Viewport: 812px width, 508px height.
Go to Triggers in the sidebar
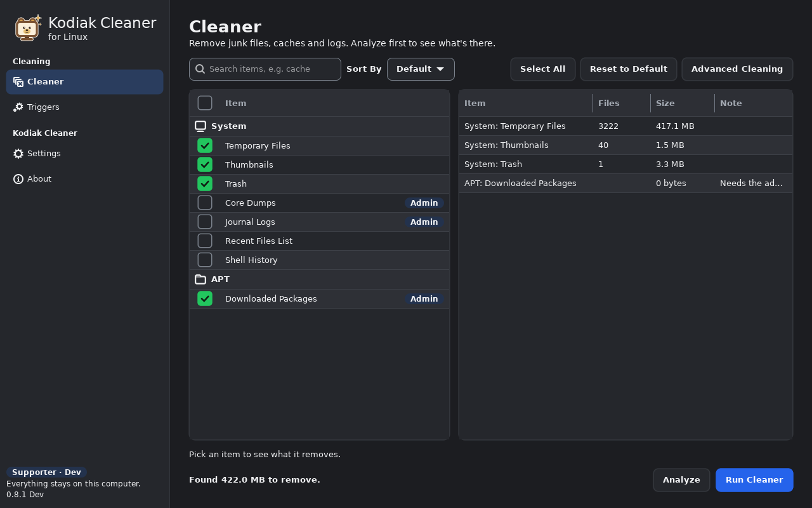(84, 107)
